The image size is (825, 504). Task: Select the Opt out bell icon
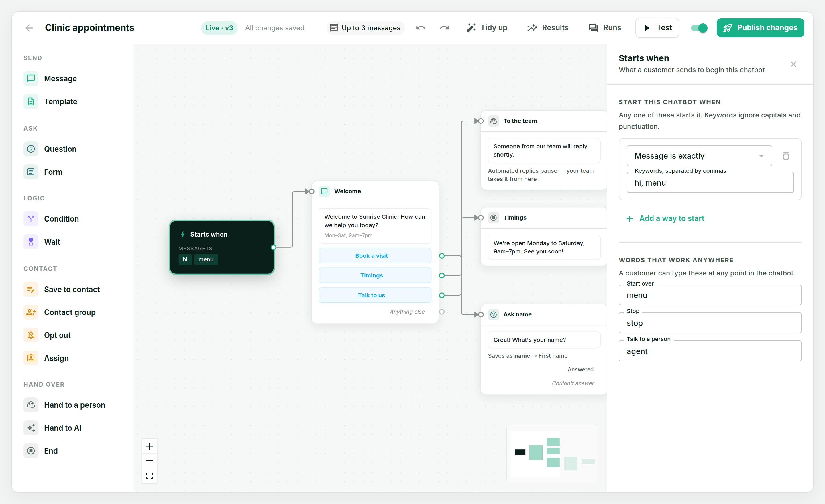coord(31,335)
